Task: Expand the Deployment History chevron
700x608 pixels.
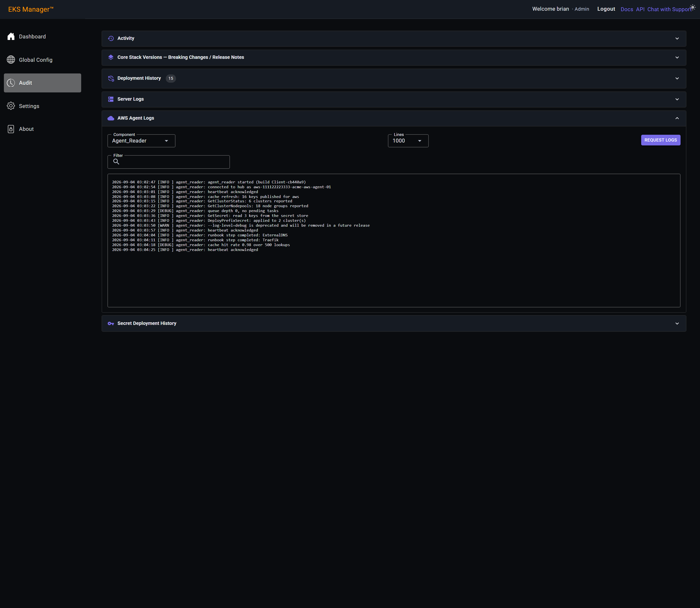Action: click(x=677, y=78)
